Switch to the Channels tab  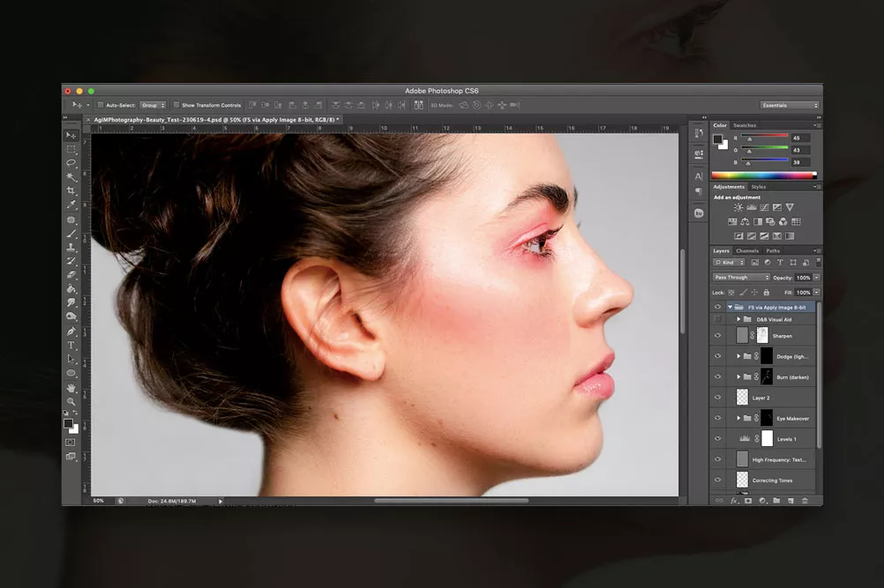(747, 250)
